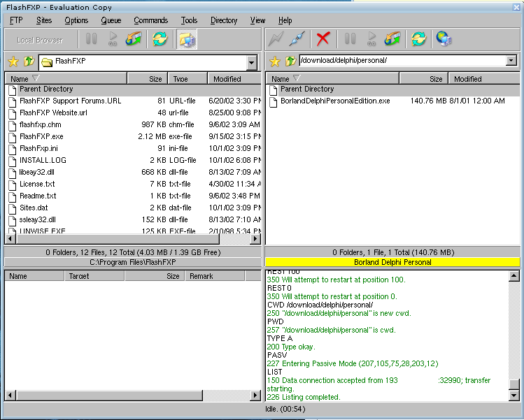Click the globe icon in remote toolbar
This screenshot has height=420, width=524.
(x=444, y=39)
